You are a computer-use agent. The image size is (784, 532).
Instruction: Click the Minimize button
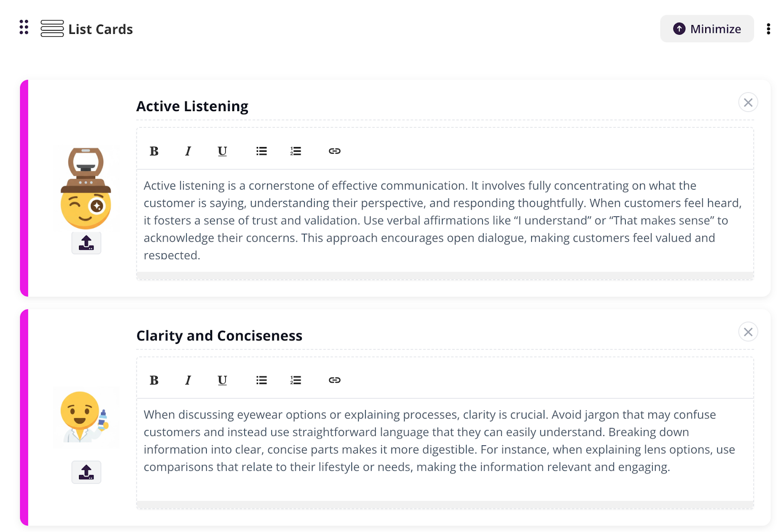[706, 29]
